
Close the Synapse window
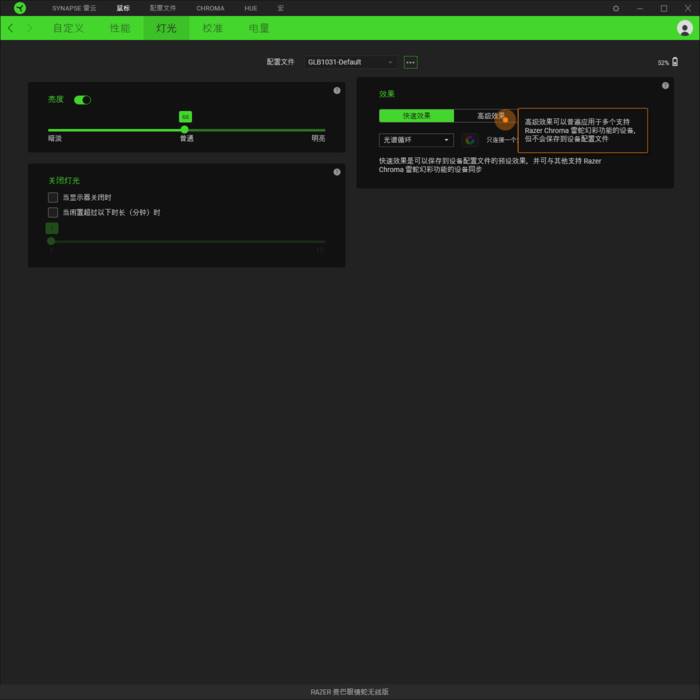[688, 8]
